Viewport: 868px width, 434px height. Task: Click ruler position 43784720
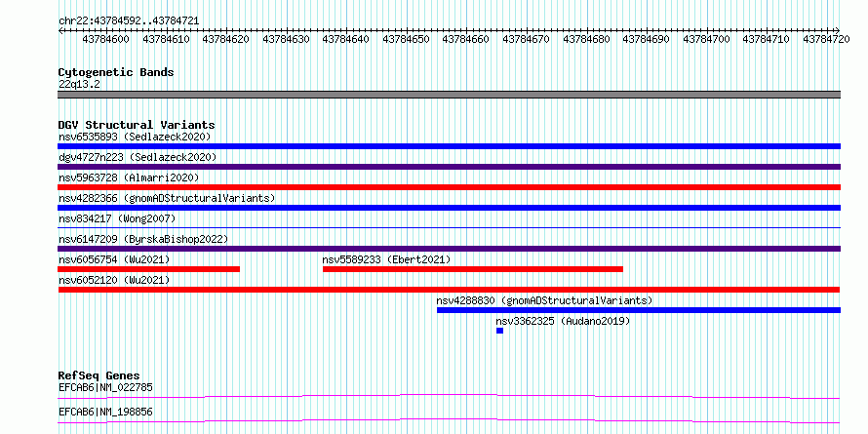coord(826,40)
